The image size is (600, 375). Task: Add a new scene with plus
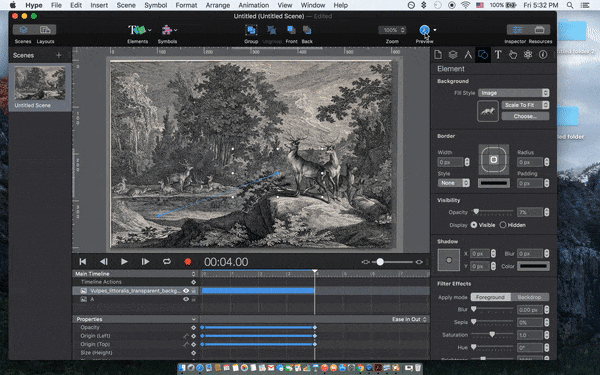(59, 55)
